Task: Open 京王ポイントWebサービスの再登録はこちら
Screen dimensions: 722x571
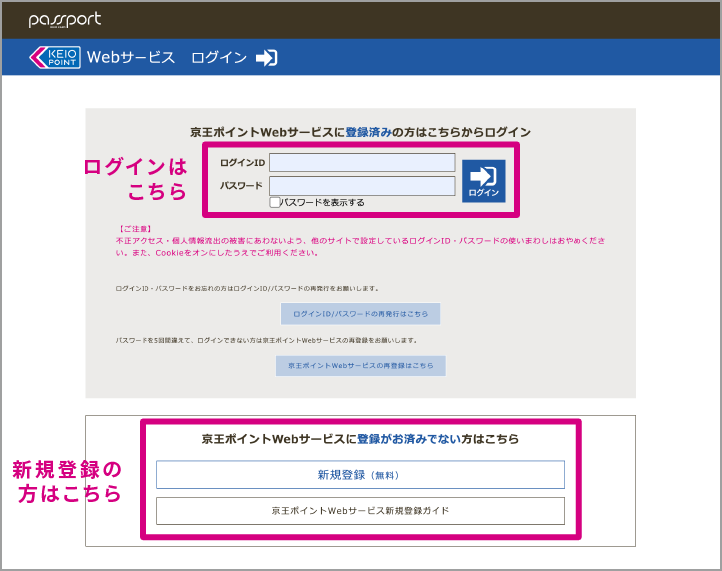Action: pos(360,366)
